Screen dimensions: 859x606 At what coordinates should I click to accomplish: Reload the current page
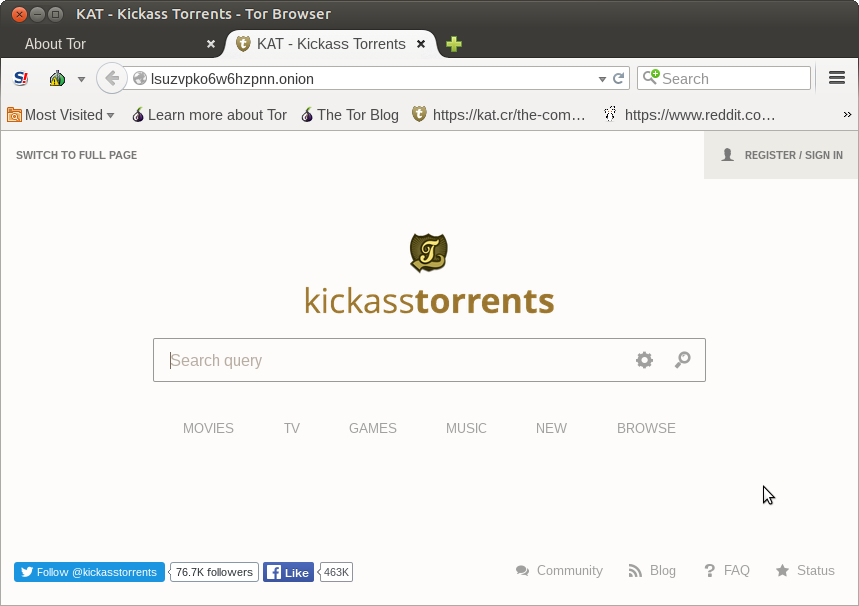tap(619, 78)
